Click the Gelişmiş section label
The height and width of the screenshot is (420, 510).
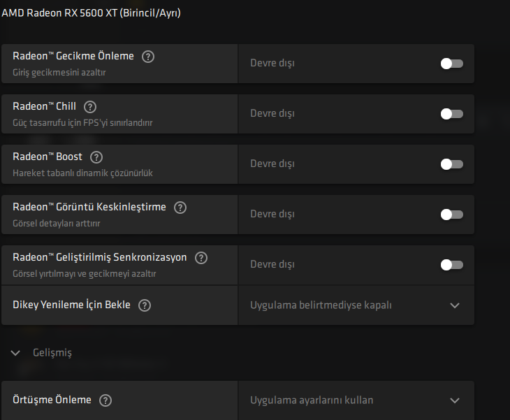(x=52, y=353)
